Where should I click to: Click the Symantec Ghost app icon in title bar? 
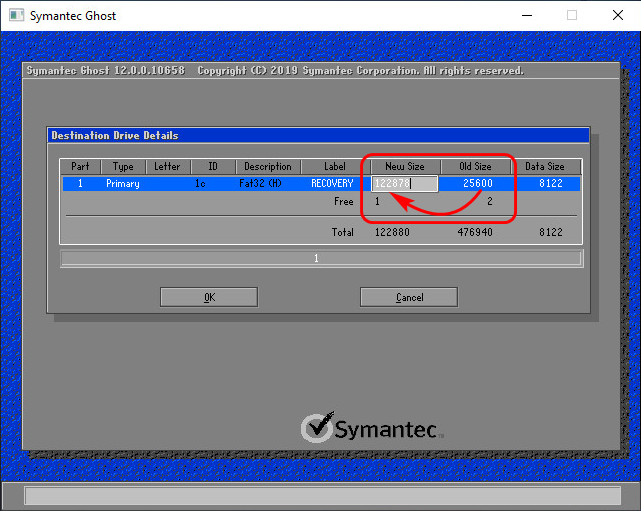pyautogui.click(x=16, y=16)
